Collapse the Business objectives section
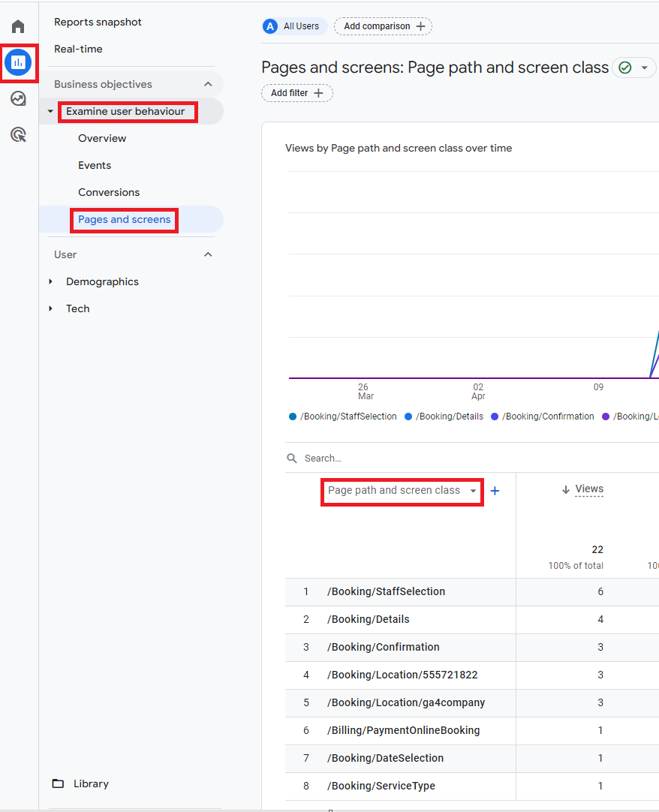This screenshot has height=812, width=659. [x=208, y=84]
